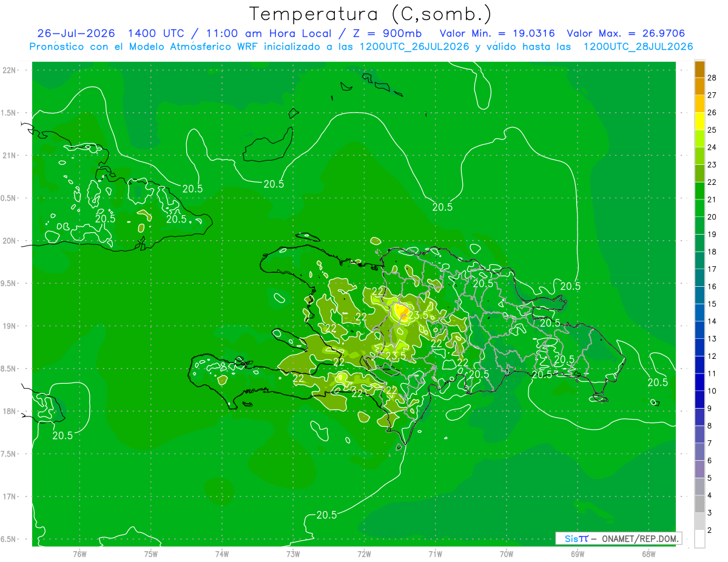Image resolution: width=728 pixels, height=562 pixels.
Task: Click legend value "12" on the color scale
Action: 712,356
